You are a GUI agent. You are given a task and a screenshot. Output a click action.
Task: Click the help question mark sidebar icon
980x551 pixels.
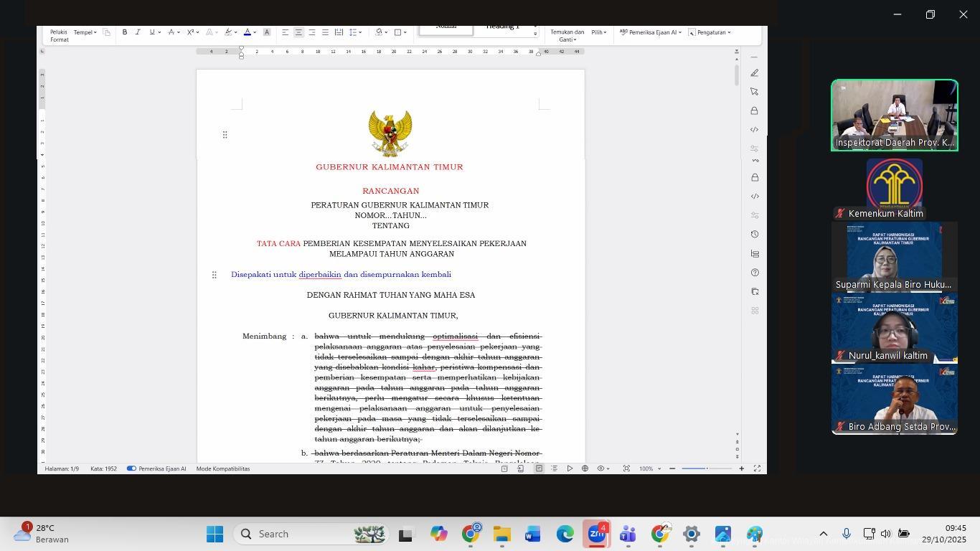click(x=754, y=273)
